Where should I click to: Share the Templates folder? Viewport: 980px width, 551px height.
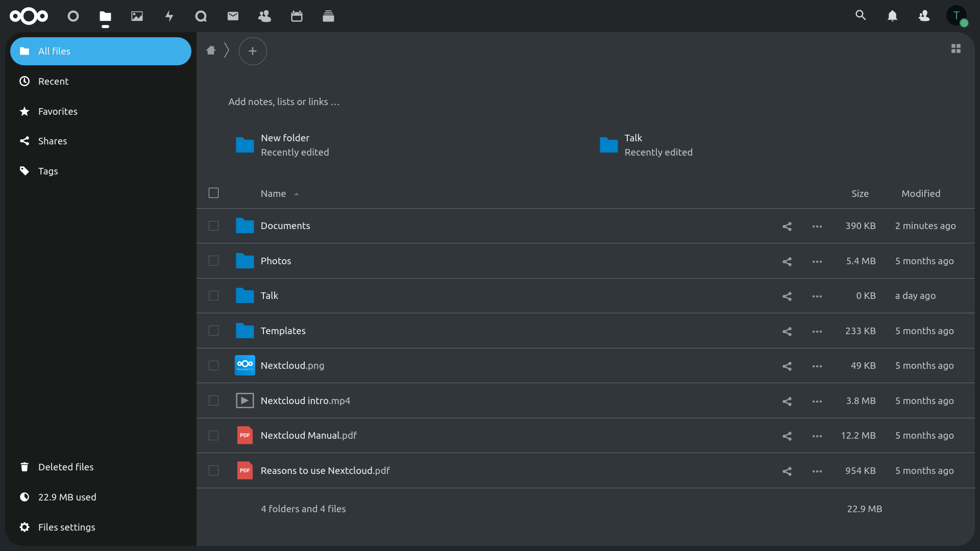point(787,331)
